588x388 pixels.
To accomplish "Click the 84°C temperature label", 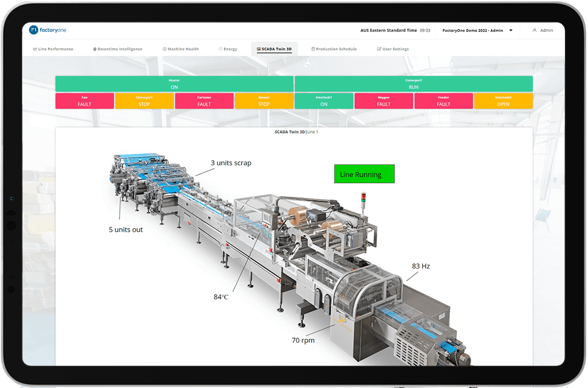I will 221,297.
